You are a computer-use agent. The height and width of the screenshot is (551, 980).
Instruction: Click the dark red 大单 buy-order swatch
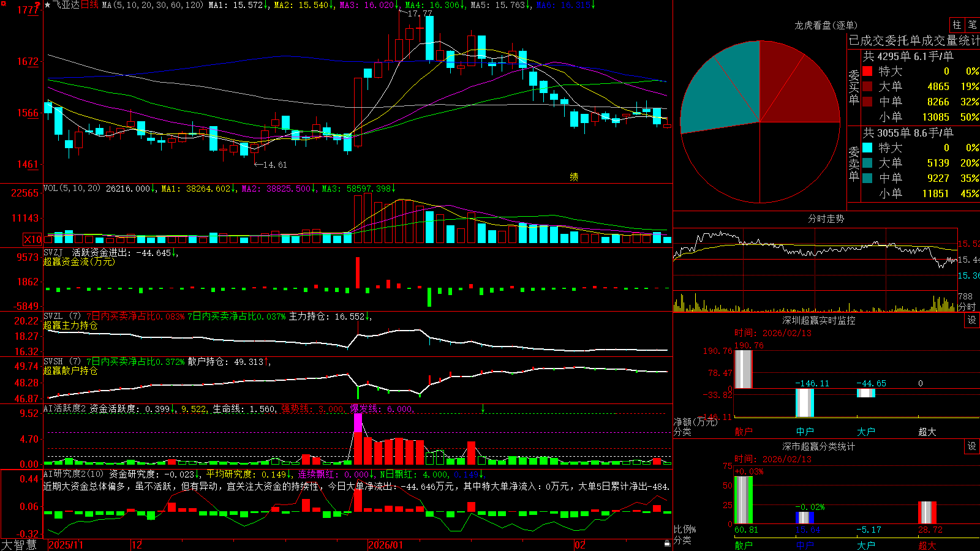point(867,86)
